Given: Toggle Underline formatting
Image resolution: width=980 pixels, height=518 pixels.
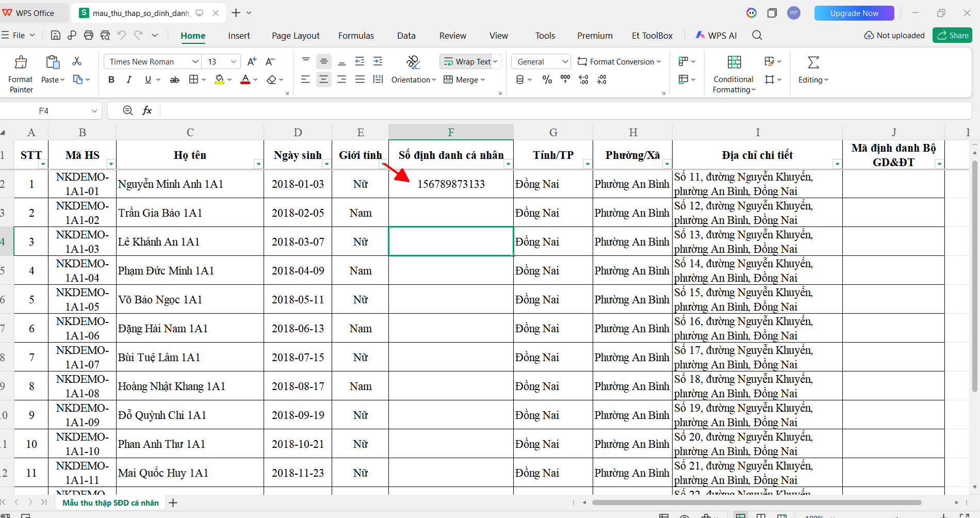Looking at the screenshot, I should [148, 79].
